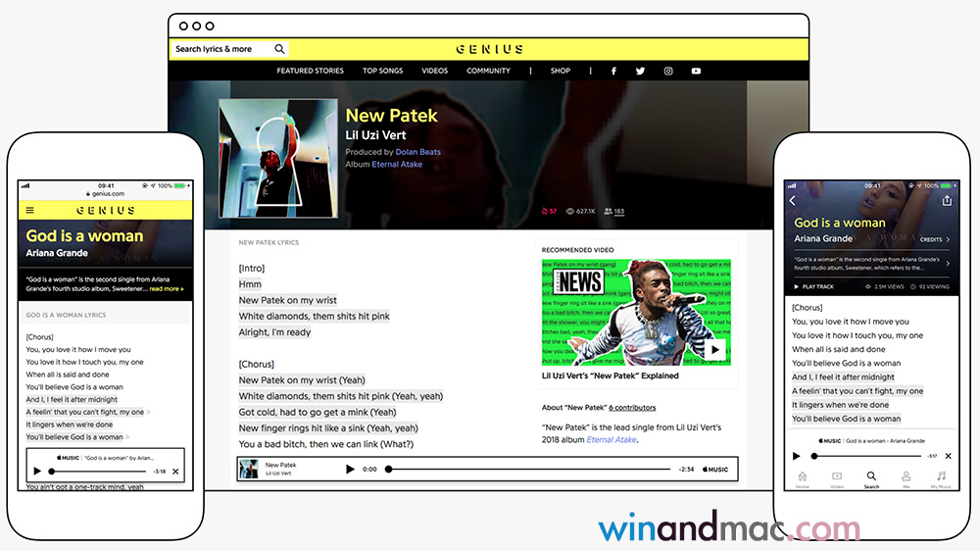Open the Featured Stories menu item
The height and width of the screenshot is (551, 980).
click(310, 71)
